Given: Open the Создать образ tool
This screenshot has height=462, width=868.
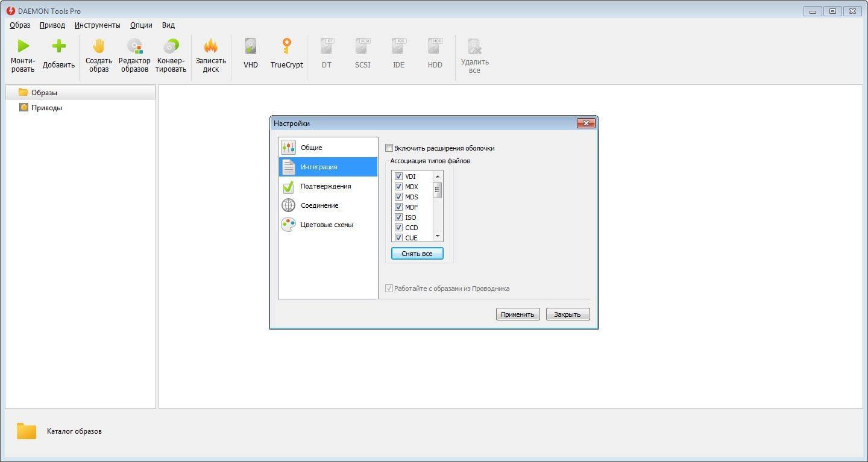Looking at the screenshot, I should [x=98, y=46].
